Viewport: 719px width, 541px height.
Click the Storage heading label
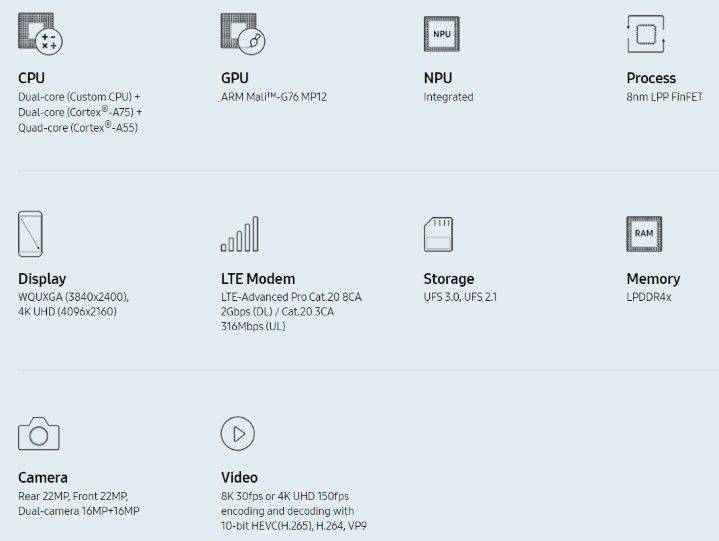[449, 279]
